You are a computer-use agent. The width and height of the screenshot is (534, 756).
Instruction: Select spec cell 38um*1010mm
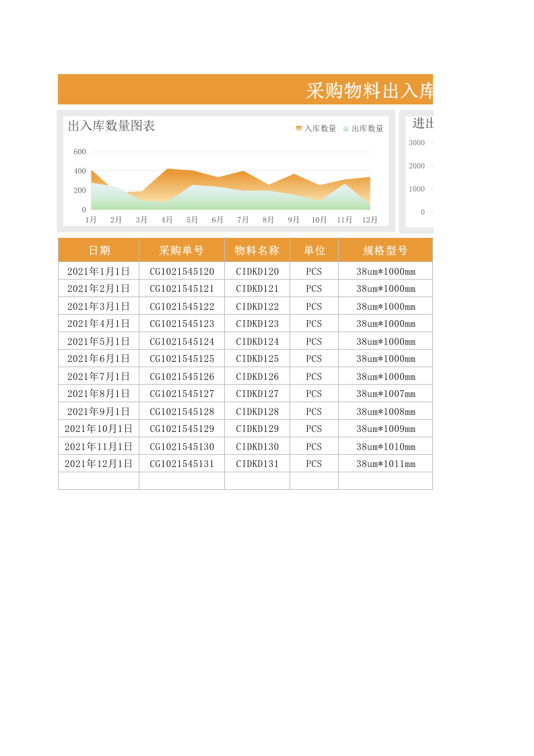point(386,447)
